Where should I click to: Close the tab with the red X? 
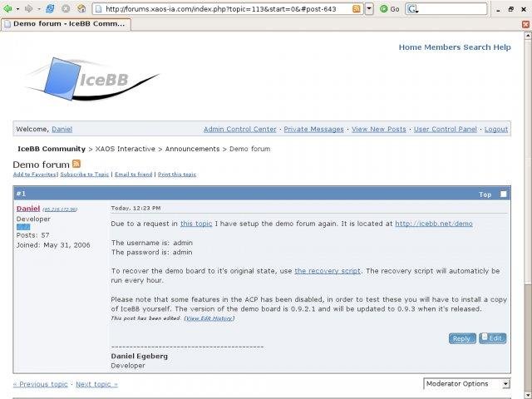525,24
